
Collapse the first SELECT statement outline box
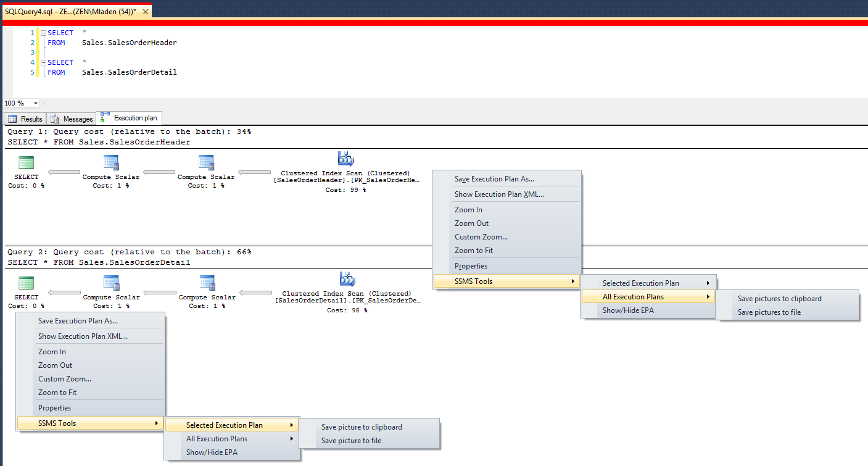[x=43, y=33]
